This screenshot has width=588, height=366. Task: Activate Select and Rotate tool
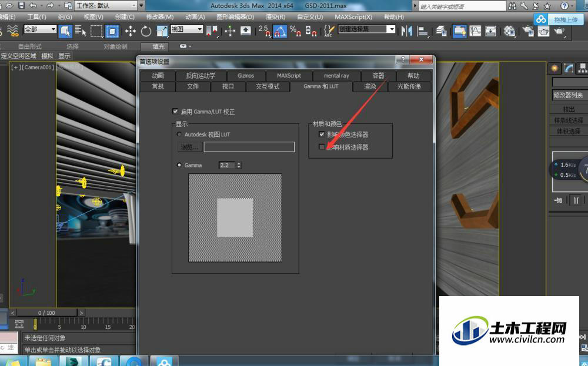tap(146, 31)
